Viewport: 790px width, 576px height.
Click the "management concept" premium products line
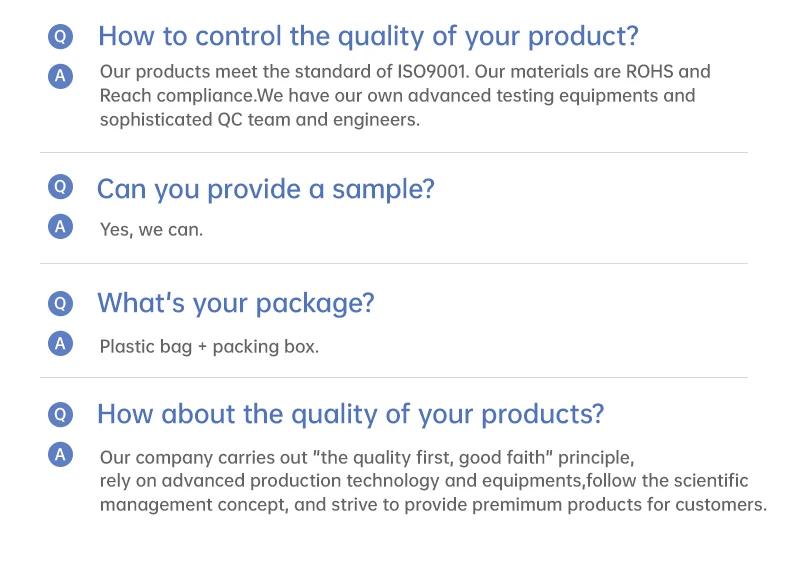click(432, 504)
